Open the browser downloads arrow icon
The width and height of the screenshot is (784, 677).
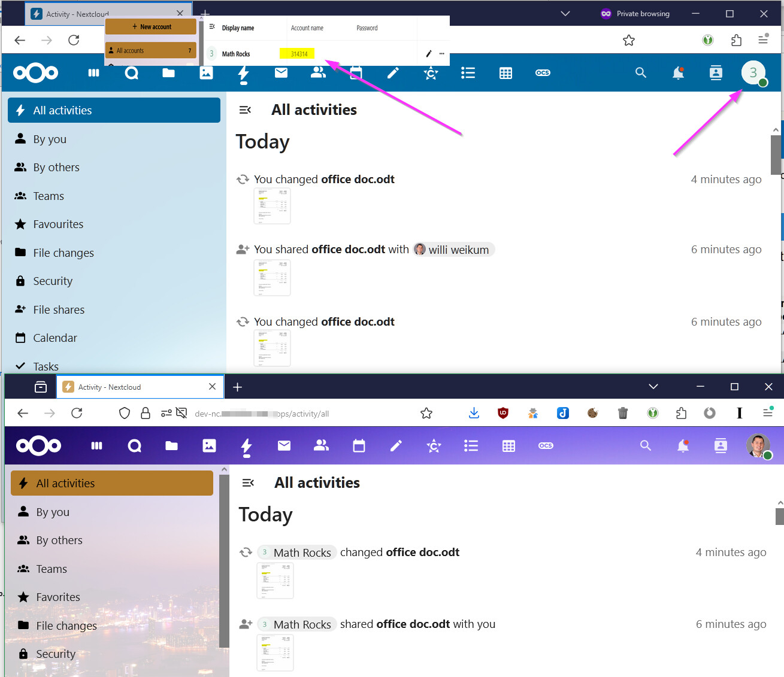pyautogui.click(x=474, y=413)
